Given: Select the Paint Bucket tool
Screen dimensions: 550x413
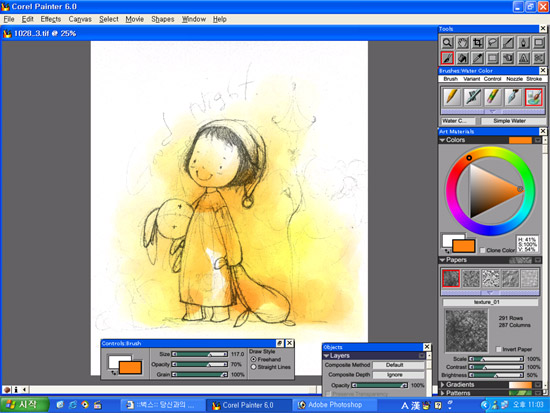Looking at the screenshot, I should (463, 58).
